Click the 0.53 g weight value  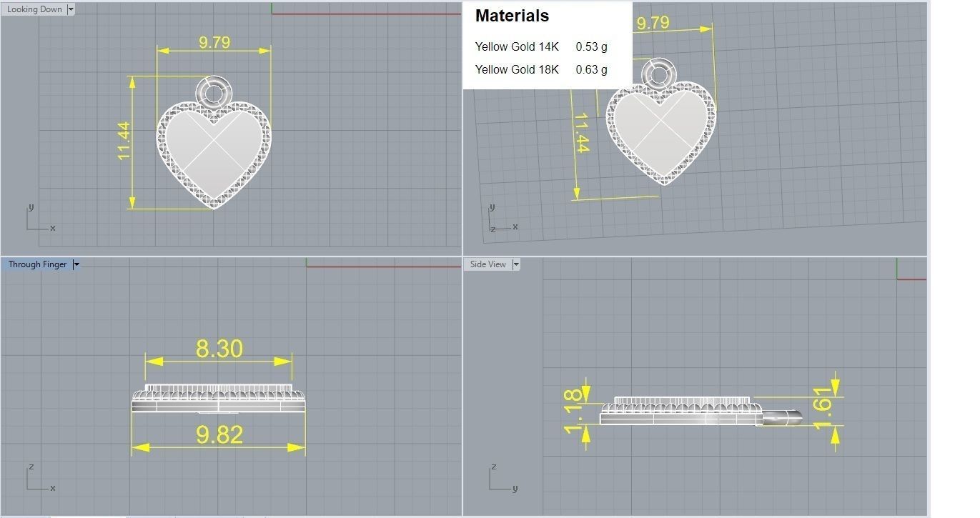[591, 46]
